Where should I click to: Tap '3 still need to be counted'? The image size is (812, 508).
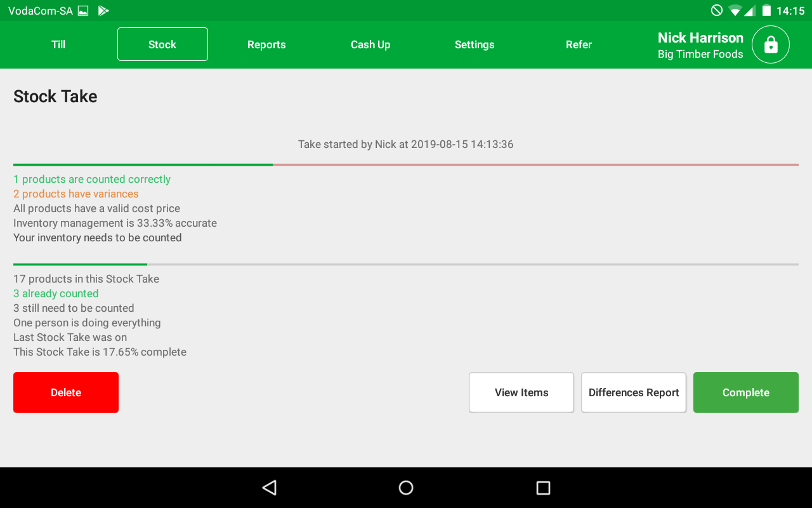tap(74, 308)
